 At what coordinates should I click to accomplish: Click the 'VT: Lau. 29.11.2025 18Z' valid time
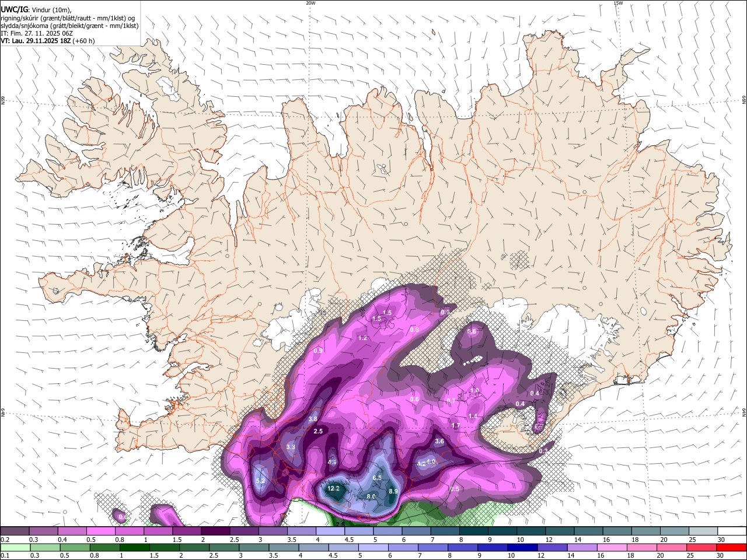pyautogui.click(x=36, y=41)
